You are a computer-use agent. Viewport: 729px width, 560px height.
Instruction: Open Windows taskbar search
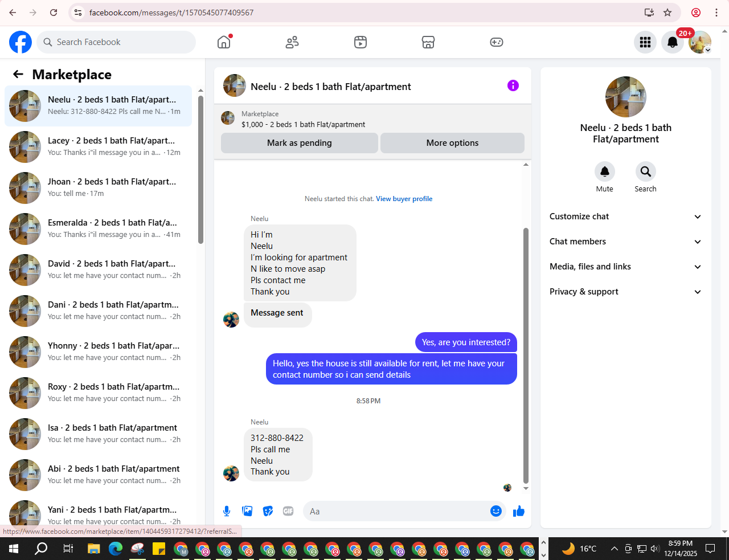tap(41, 549)
